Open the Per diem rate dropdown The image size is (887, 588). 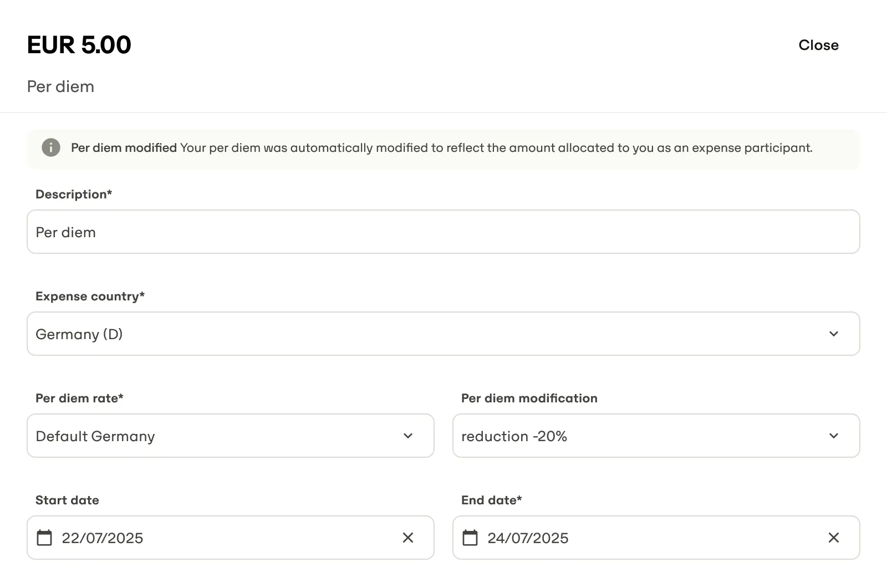231,436
